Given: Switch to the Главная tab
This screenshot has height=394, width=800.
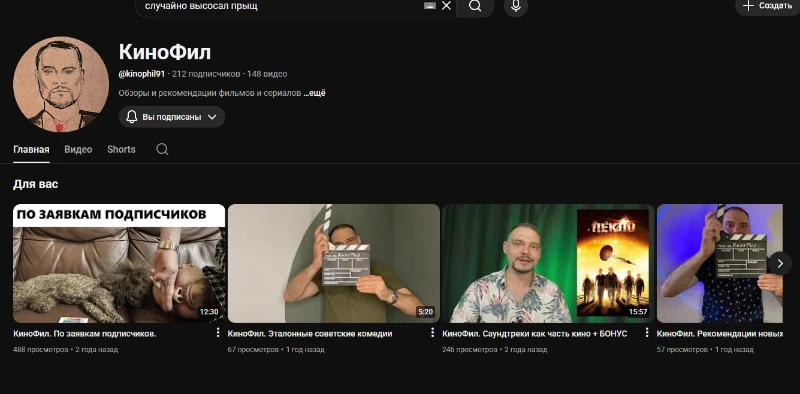Looking at the screenshot, I should 31,150.
